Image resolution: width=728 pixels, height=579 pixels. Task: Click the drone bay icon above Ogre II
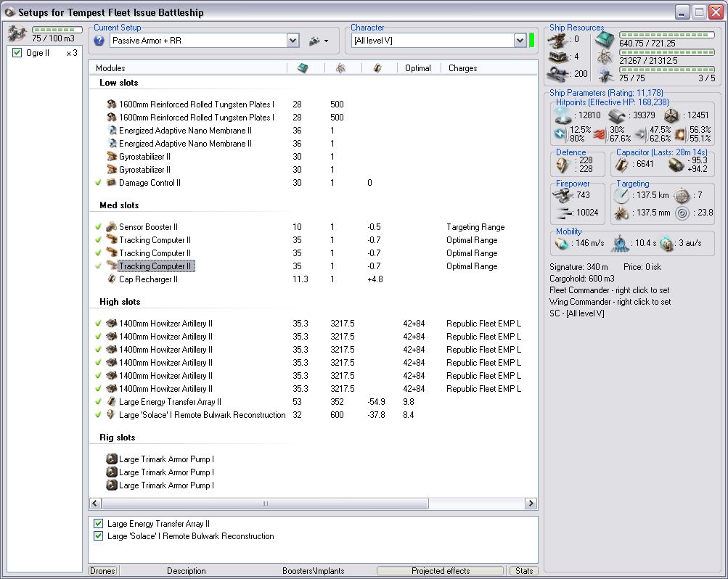[17, 34]
